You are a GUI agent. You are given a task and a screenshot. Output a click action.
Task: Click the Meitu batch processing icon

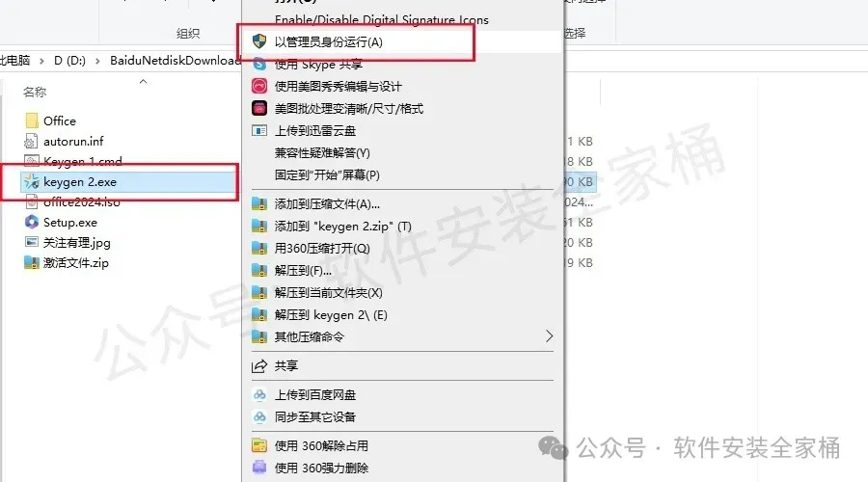point(259,108)
